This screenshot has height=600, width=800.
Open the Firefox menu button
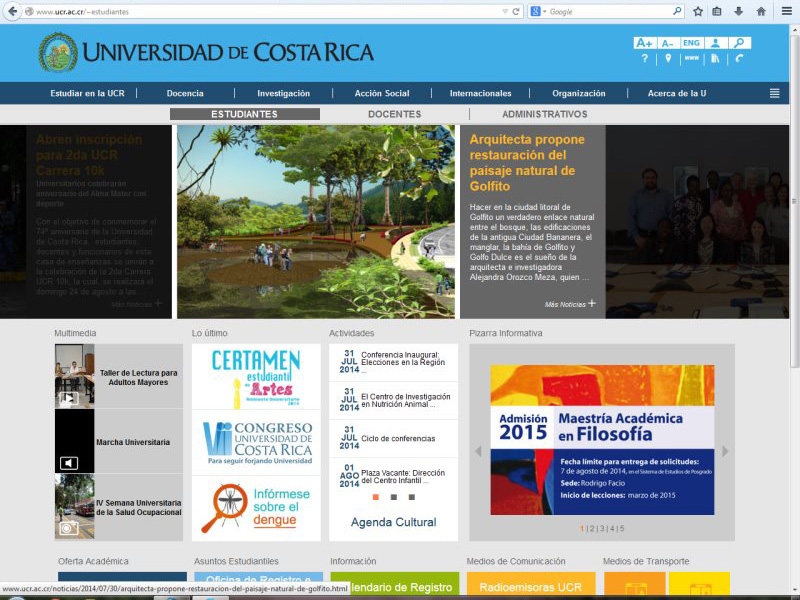coord(787,11)
